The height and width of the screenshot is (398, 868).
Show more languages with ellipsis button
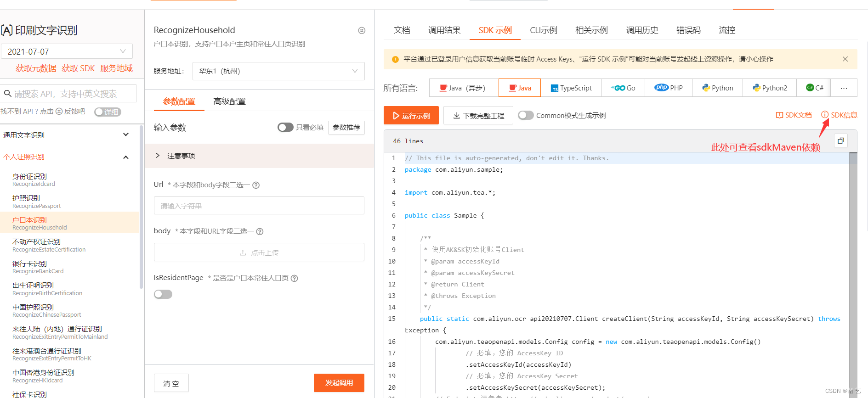844,88
